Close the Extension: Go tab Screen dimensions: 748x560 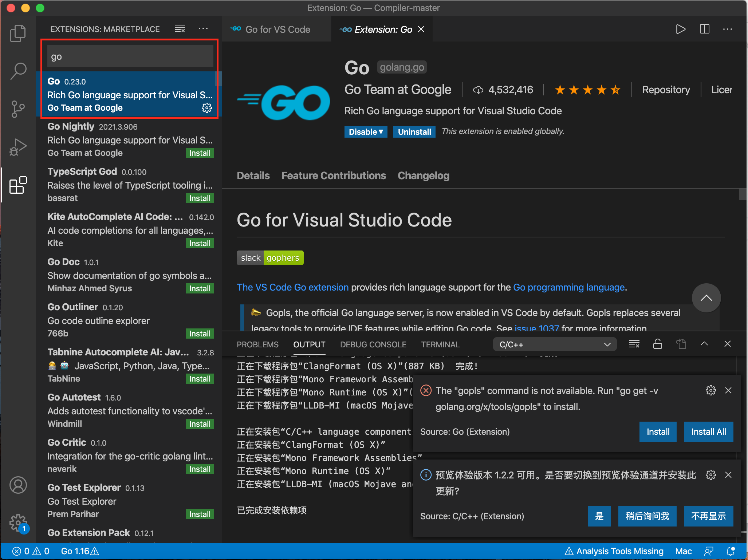(x=421, y=29)
